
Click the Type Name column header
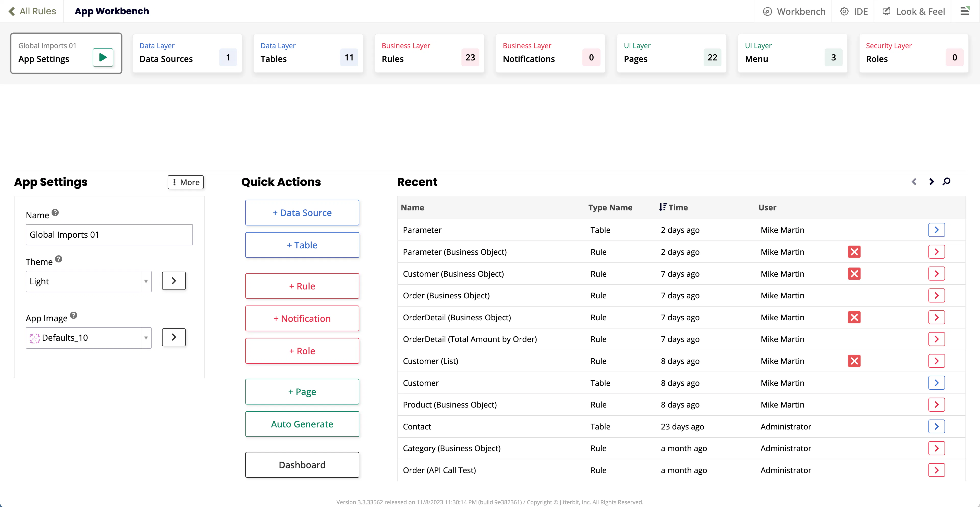[x=610, y=208]
